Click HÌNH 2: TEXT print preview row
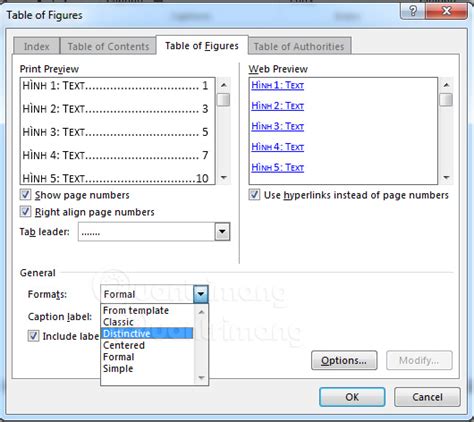This screenshot has width=474, height=422. pyautogui.click(x=115, y=109)
